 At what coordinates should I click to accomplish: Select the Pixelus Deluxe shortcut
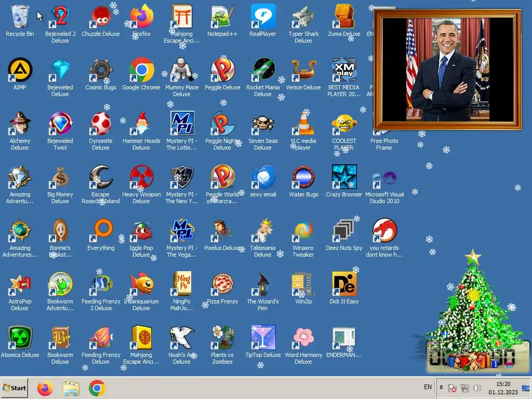222,230
